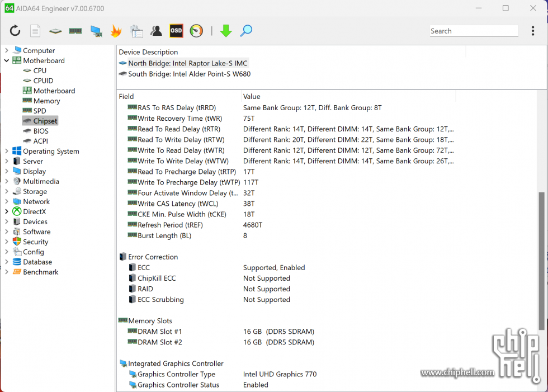Open the report wizard clipboard icon
The image size is (548, 392).
click(x=136, y=31)
